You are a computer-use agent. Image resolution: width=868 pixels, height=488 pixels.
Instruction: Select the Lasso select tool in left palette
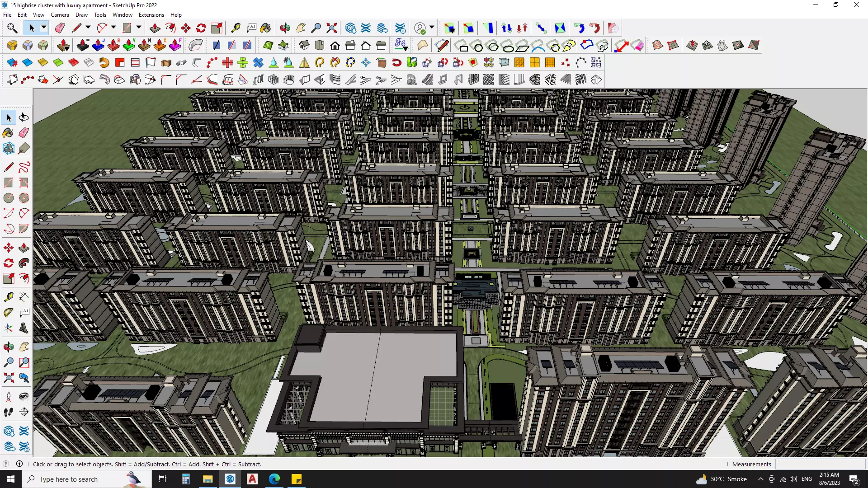pos(24,117)
